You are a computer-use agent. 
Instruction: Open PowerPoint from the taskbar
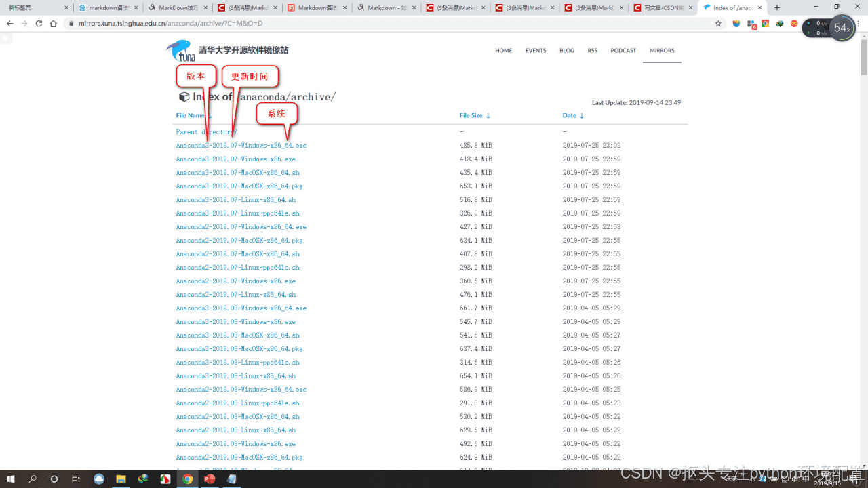click(x=210, y=479)
